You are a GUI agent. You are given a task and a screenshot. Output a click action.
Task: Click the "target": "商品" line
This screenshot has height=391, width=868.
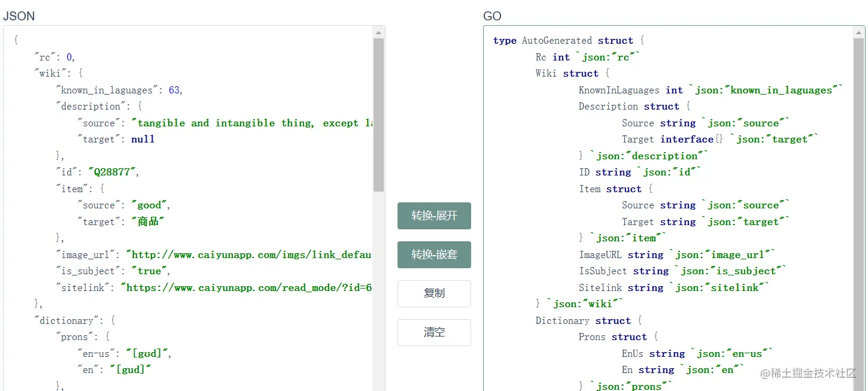click(121, 222)
